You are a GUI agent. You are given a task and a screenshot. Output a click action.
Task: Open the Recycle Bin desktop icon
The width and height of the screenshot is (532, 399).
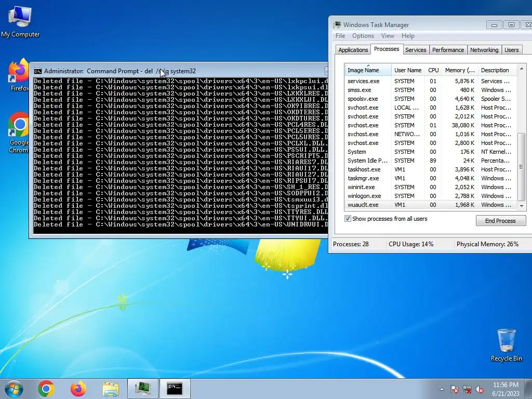(x=506, y=345)
